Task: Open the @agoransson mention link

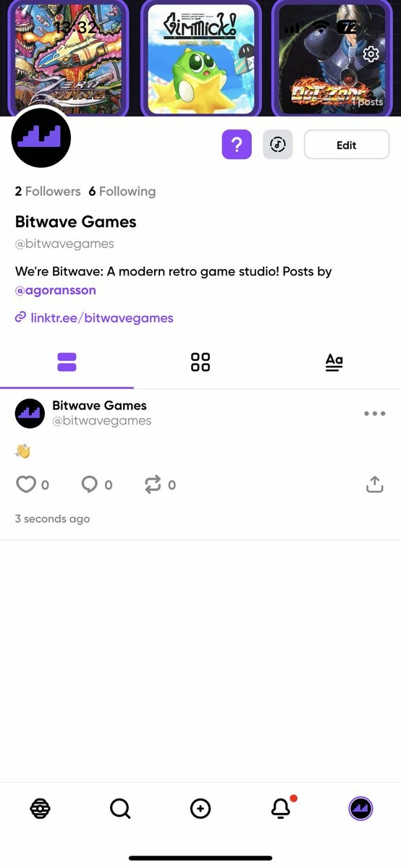Action: [56, 291]
